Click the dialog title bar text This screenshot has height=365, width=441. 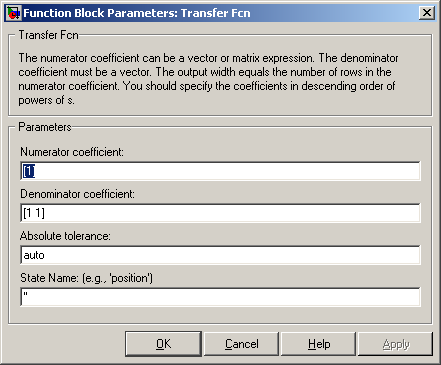(137, 13)
